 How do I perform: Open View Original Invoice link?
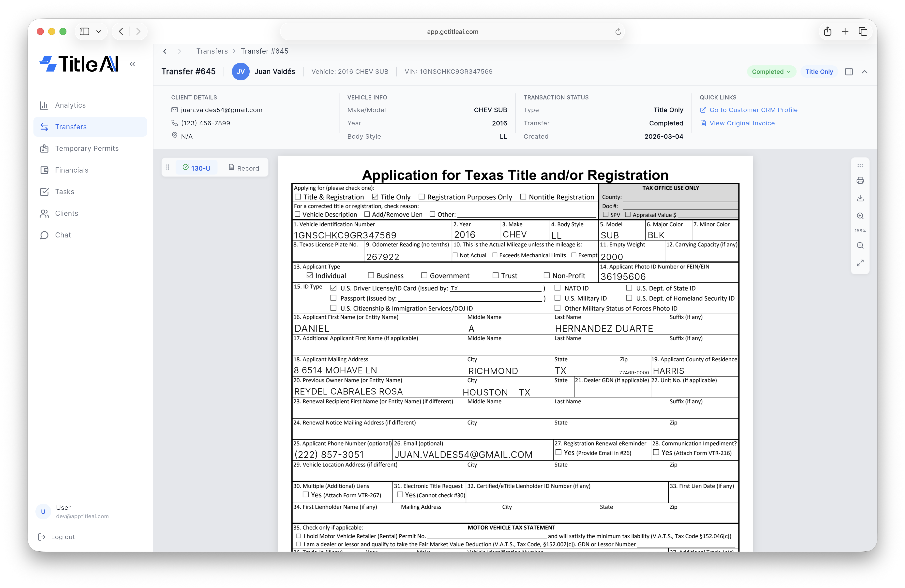(x=741, y=123)
